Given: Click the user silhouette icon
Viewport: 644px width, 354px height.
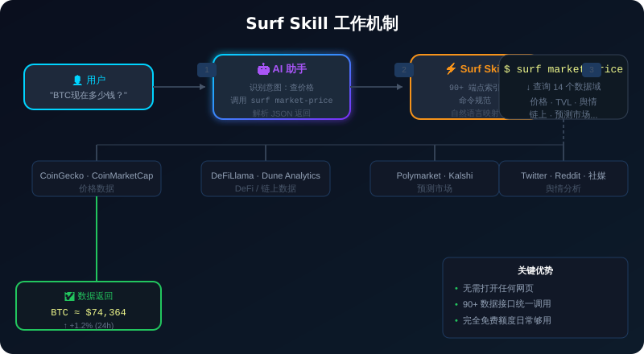Looking at the screenshot, I should [77, 80].
